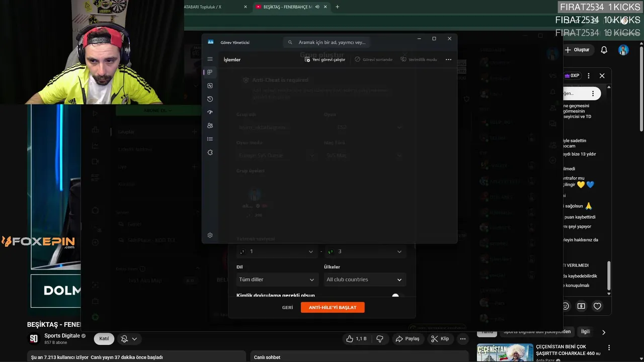Like the video with 1,1 B likes
The image size is (644, 362).
[356, 339]
